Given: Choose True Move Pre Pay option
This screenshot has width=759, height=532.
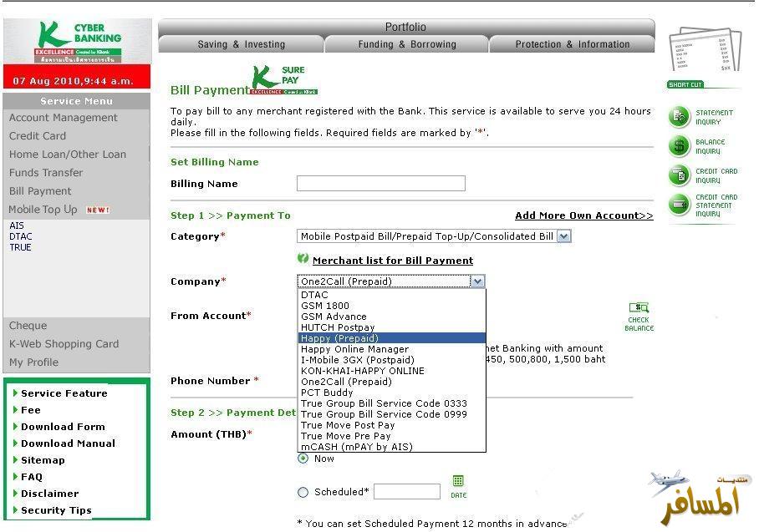Looking at the screenshot, I should pos(391,436).
